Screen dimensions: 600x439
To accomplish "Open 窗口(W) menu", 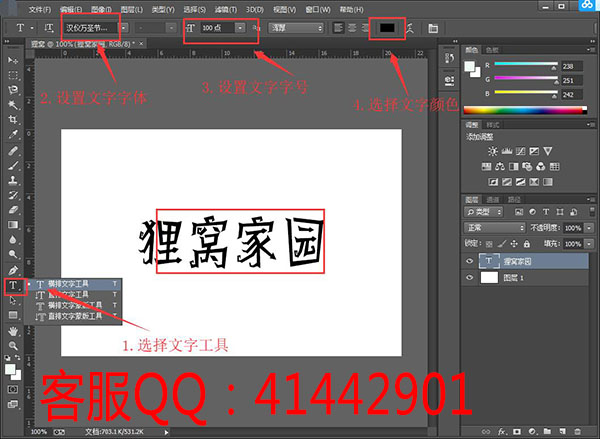I will pos(318,10).
